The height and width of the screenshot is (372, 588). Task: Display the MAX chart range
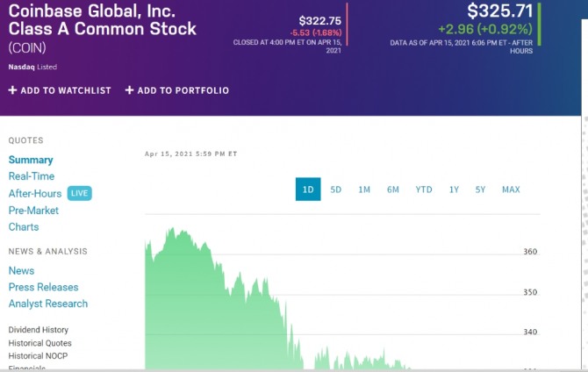coord(511,190)
